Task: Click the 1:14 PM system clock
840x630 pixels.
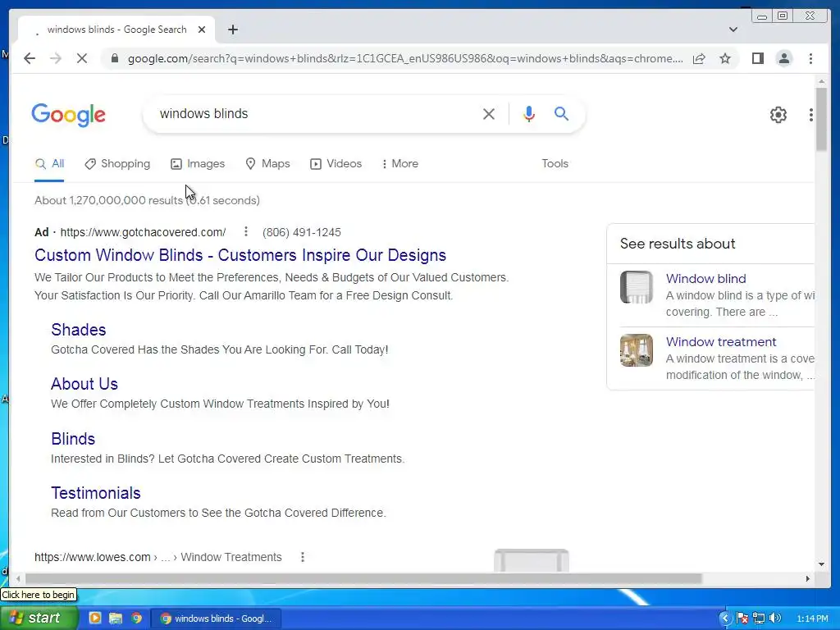Action: 812,619
